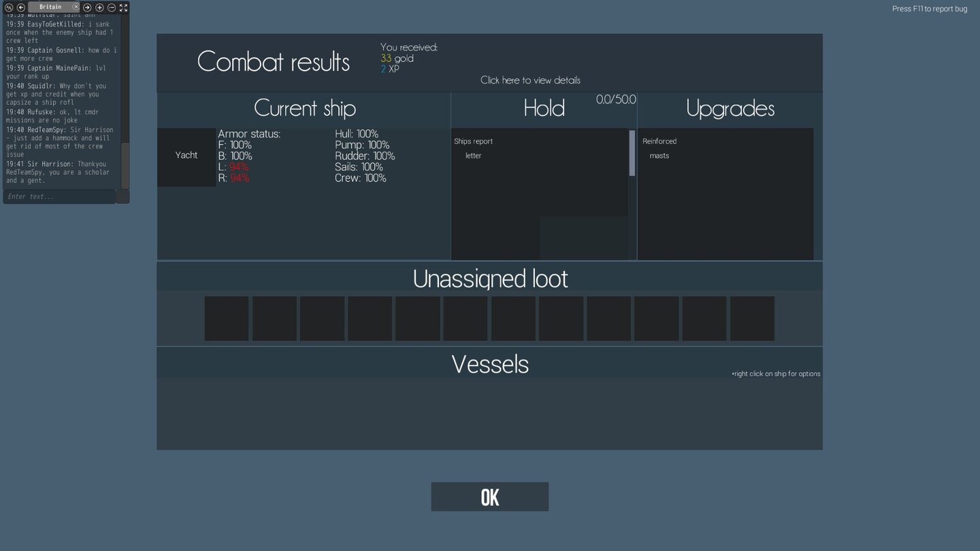This screenshot has height=551, width=980.
Task: Click the 'Pump: 100%' status
Action: coord(362,145)
